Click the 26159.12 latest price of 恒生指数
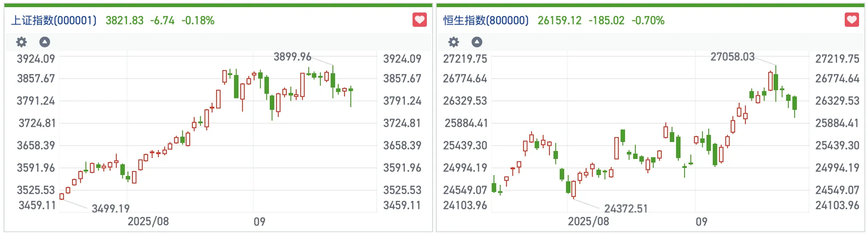The height and width of the screenshot is (234, 868). [559, 21]
